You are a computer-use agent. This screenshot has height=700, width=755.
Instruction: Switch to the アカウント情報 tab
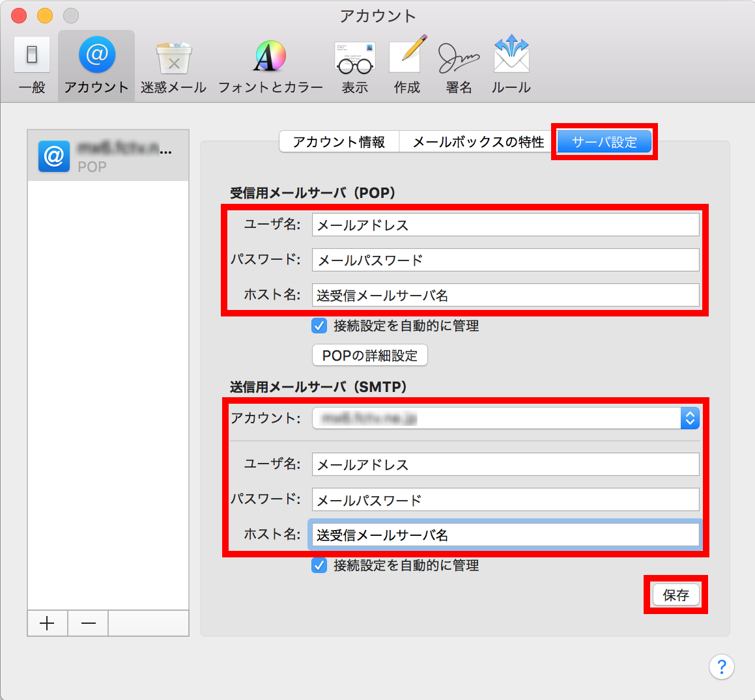(x=339, y=141)
